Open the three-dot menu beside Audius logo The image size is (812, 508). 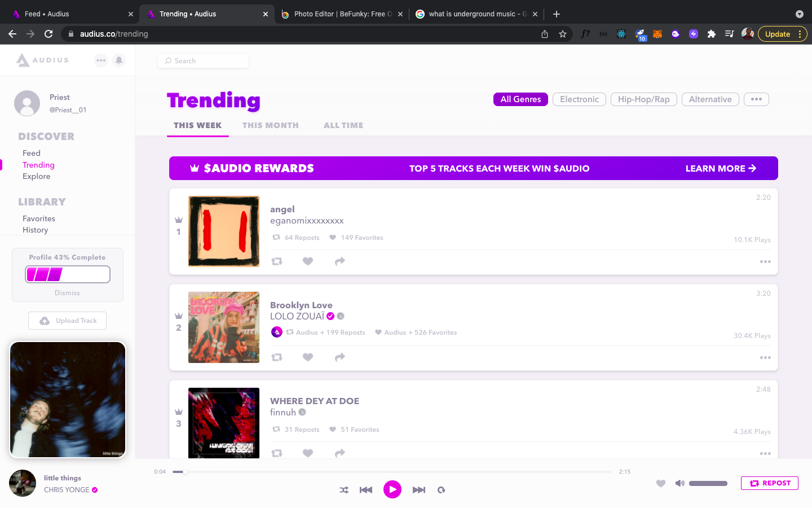tap(101, 60)
